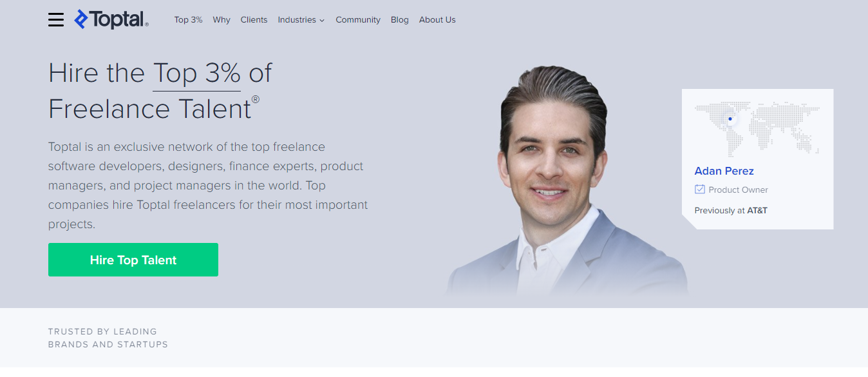Click 'TRUSTED BY LEADING BRANDS AND STARTUPS' text
Screen dimensions: 868x377
click(x=108, y=338)
